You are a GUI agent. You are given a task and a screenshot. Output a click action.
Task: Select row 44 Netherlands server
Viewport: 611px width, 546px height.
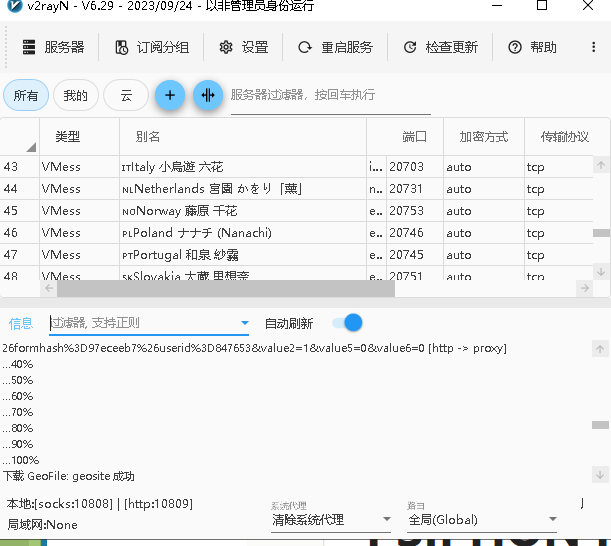[x=296, y=189]
